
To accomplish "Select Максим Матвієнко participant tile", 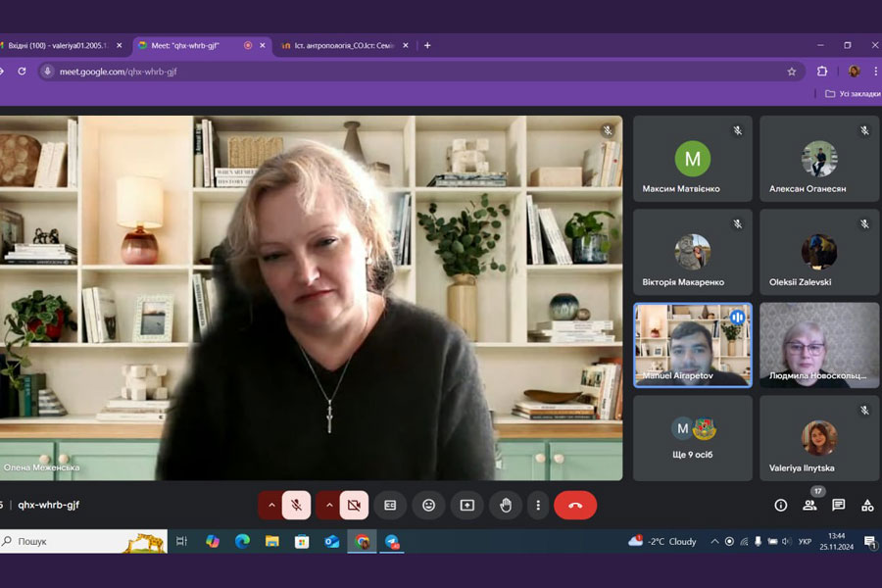I will 693,159.
